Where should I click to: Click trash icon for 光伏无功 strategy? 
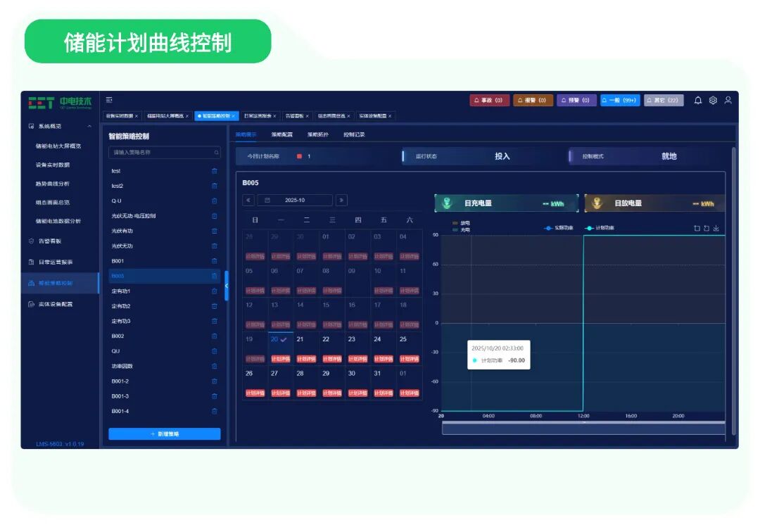click(x=214, y=246)
